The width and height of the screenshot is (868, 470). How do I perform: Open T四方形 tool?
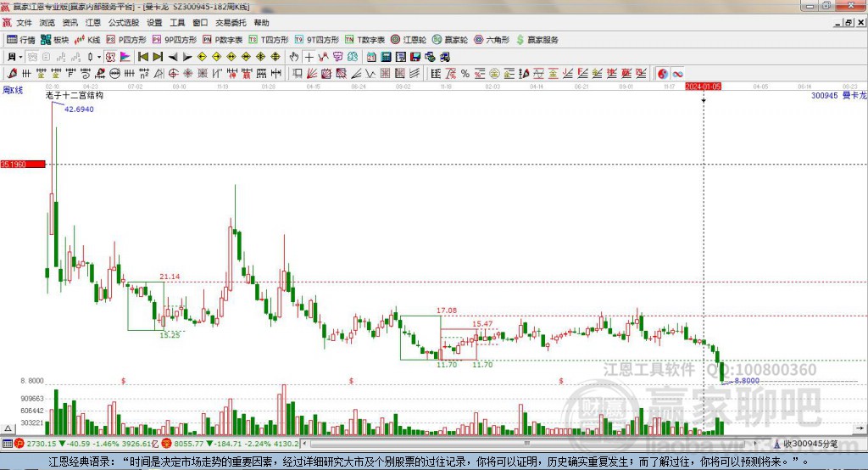(269, 40)
